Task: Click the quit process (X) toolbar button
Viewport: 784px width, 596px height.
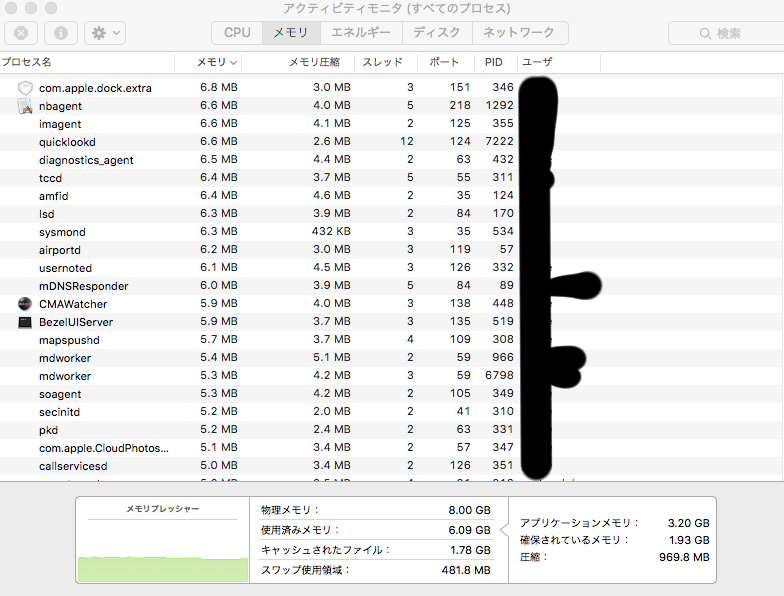Action: point(22,33)
